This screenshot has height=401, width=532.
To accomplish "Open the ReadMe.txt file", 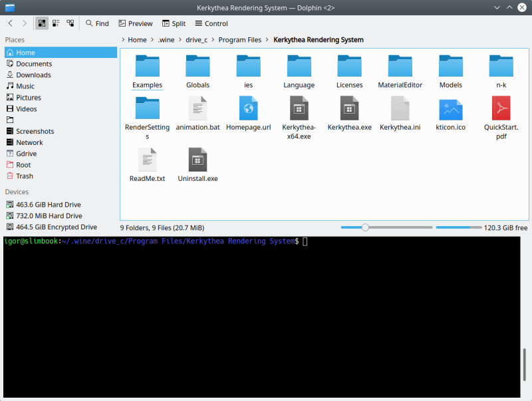I will click(x=147, y=161).
